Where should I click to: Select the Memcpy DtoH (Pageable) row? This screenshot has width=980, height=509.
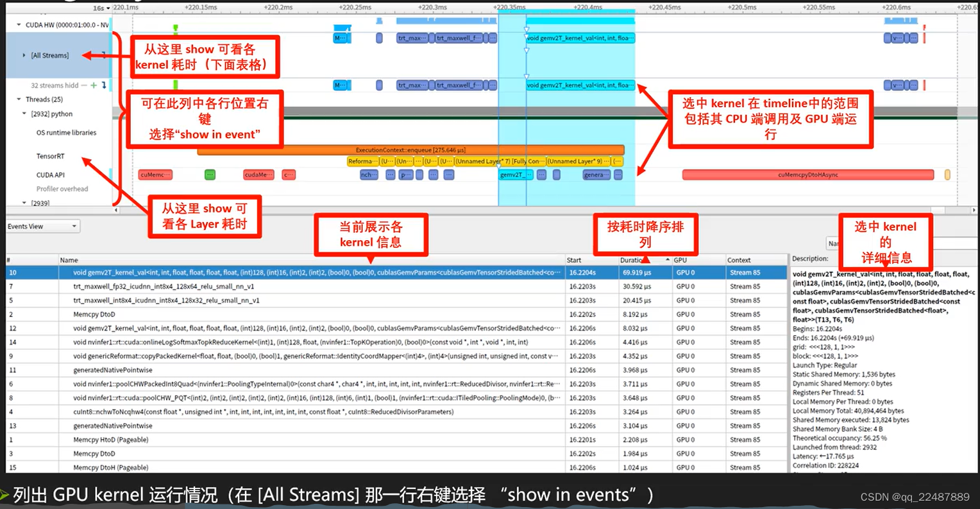[x=396, y=467]
